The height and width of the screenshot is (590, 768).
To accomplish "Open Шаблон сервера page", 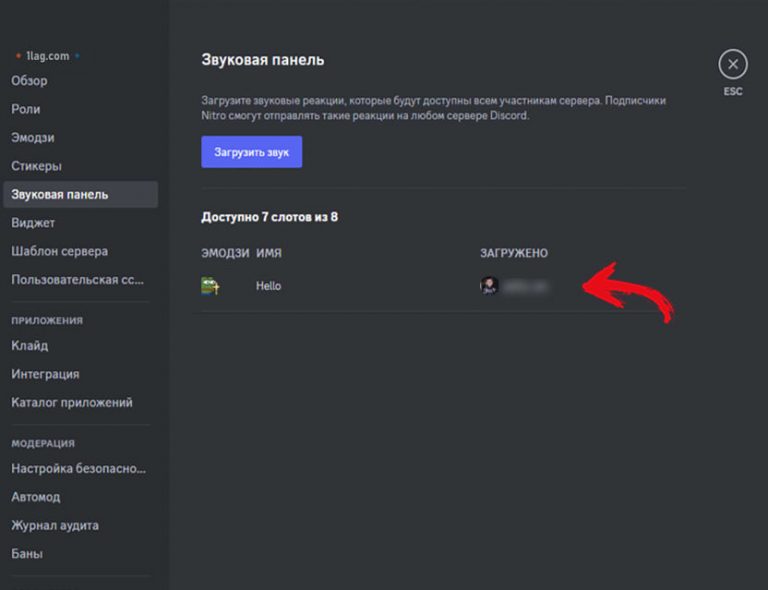I will pyautogui.click(x=59, y=251).
